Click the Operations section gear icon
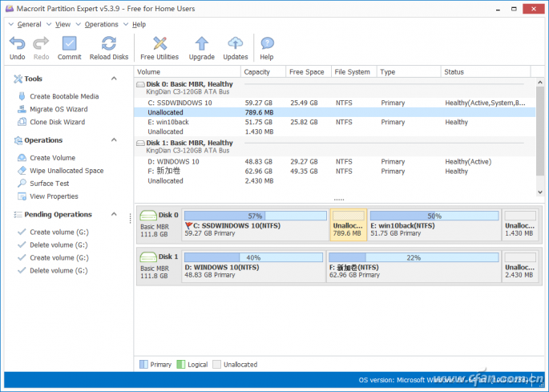 tap(18, 140)
